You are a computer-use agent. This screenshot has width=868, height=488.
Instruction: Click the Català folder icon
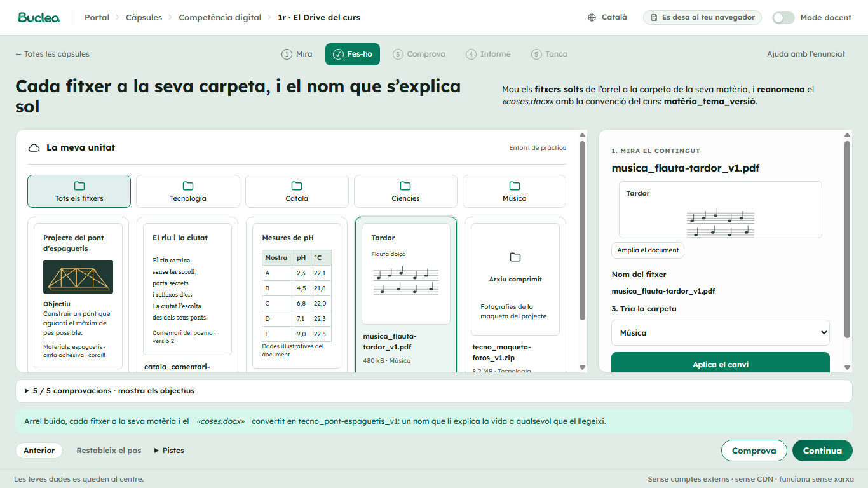coord(297,186)
